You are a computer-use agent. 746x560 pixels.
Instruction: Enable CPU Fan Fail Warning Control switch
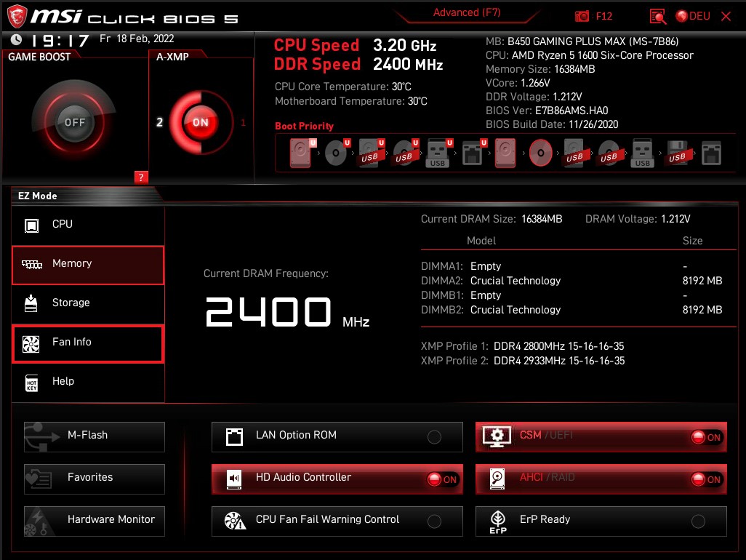[434, 521]
